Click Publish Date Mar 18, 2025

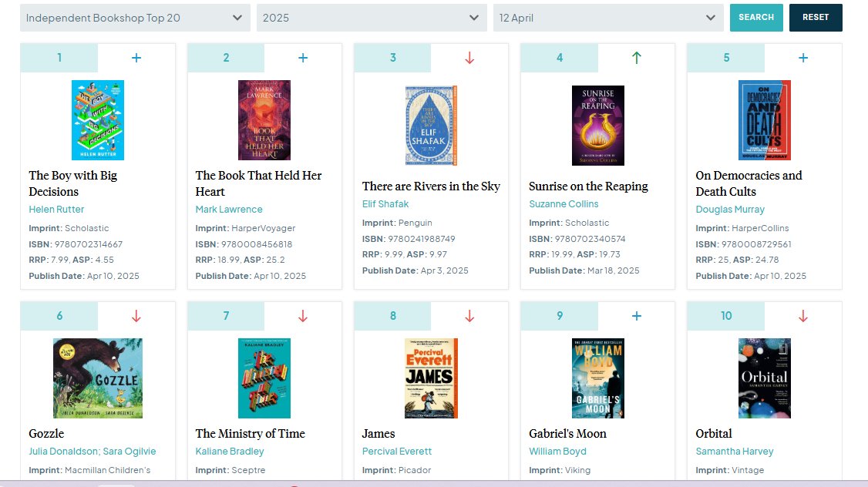click(584, 270)
